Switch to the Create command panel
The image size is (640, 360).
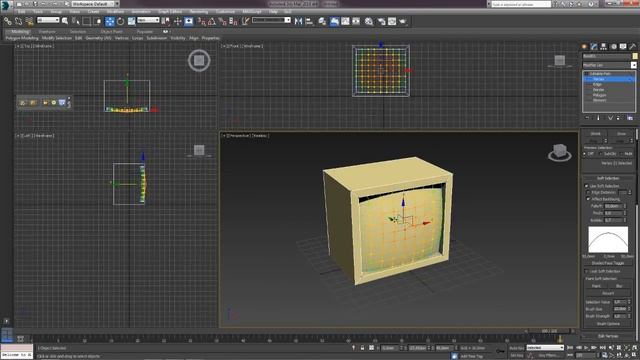click(x=584, y=47)
